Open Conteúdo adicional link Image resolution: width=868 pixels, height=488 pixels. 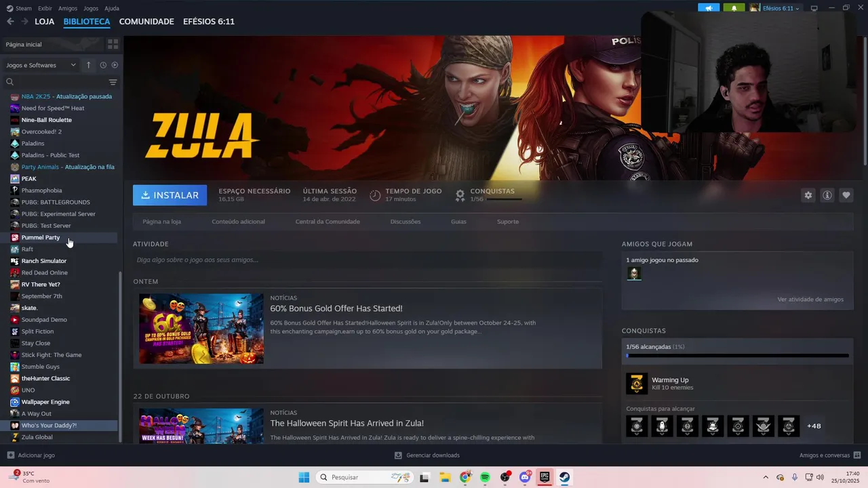point(238,222)
